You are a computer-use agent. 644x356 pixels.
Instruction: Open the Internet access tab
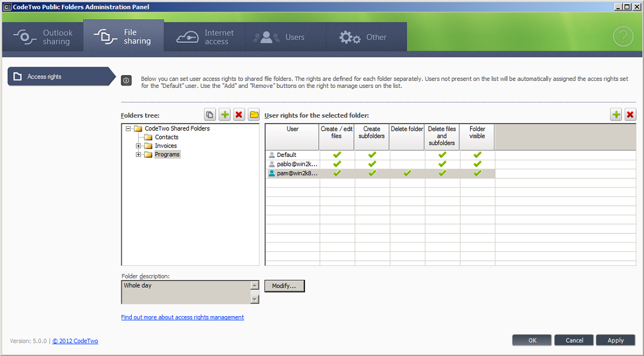(204, 37)
